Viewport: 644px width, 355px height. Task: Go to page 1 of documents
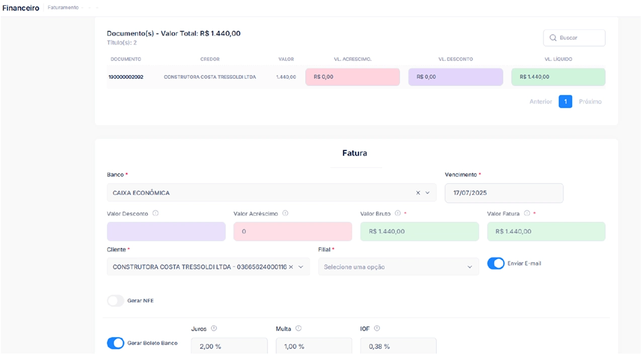(x=565, y=102)
